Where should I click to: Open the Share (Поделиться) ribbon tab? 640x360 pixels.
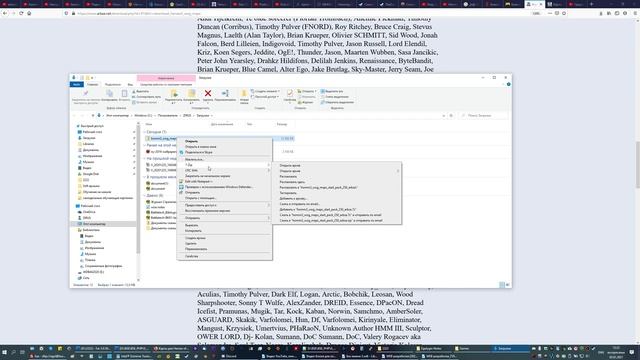[x=113, y=84]
